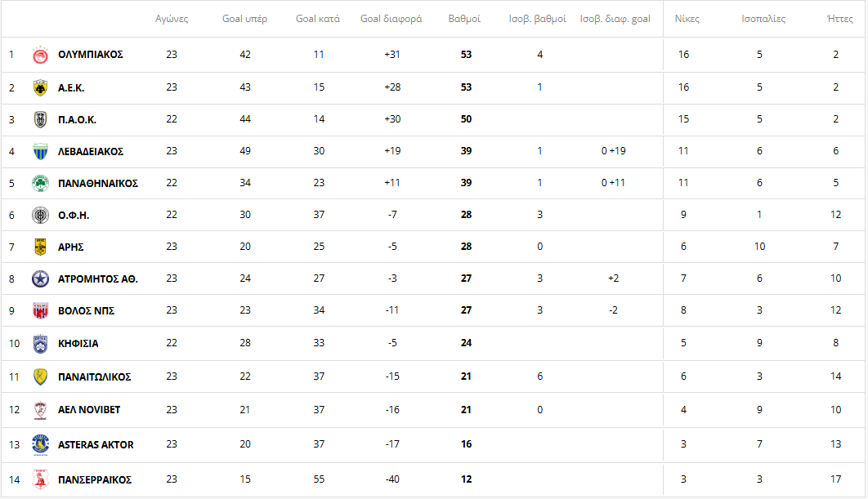868x499 pixels.
Task: Click the Π.Α.Ο.Κ. club crest
Action: (40, 119)
